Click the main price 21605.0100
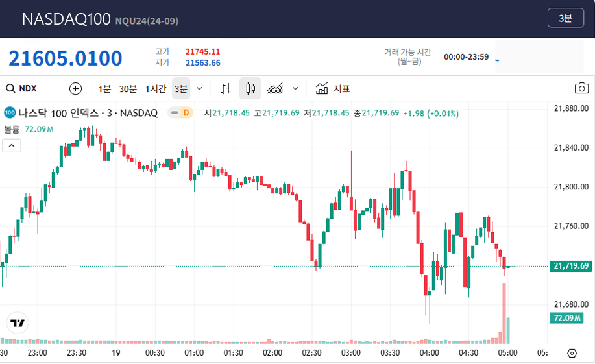The image size is (595, 364). (x=66, y=58)
